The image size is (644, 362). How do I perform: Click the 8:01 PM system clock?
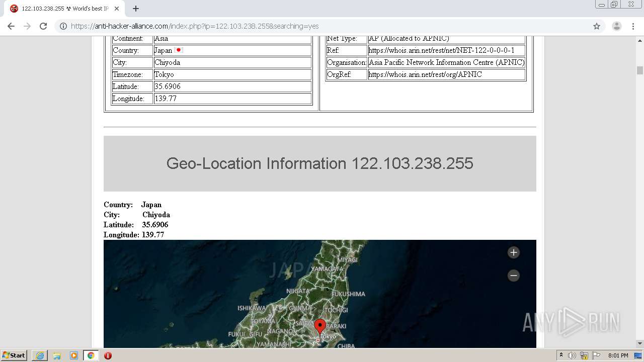click(x=618, y=355)
